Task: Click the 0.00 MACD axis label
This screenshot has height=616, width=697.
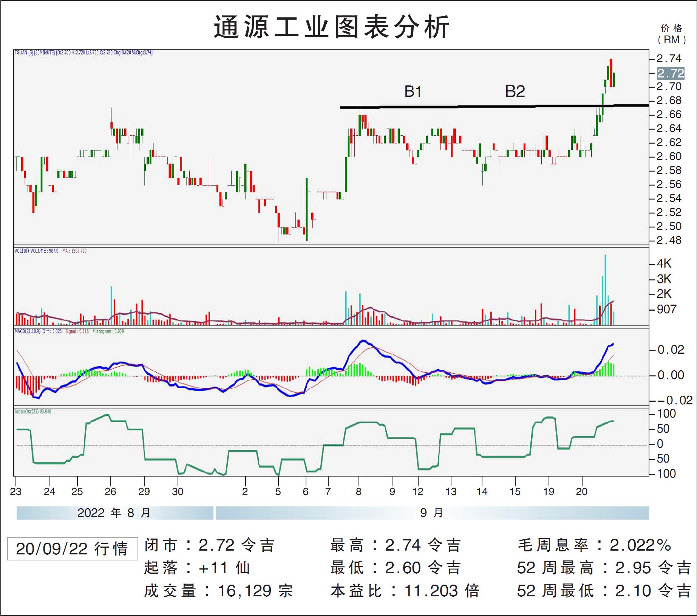Action: [671, 375]
